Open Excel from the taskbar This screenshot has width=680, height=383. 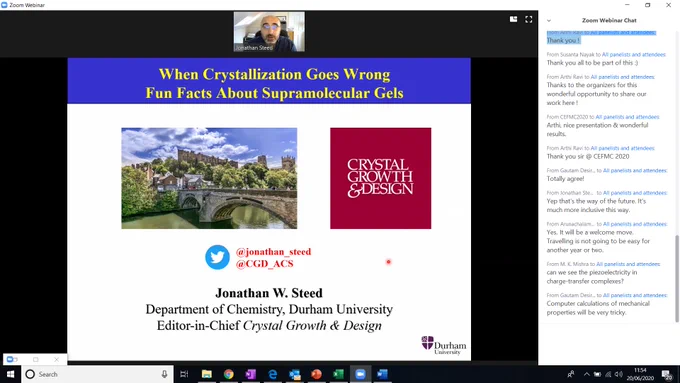[338, 374]
